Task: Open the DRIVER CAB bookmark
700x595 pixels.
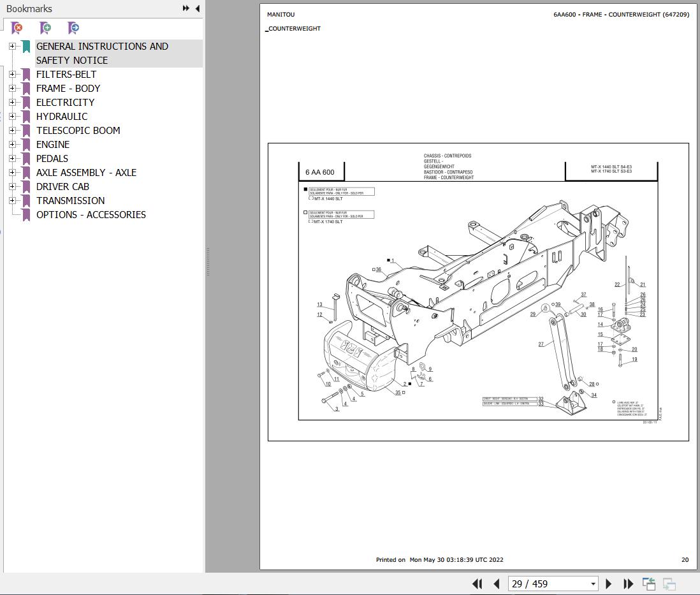Action: [62, 187]
